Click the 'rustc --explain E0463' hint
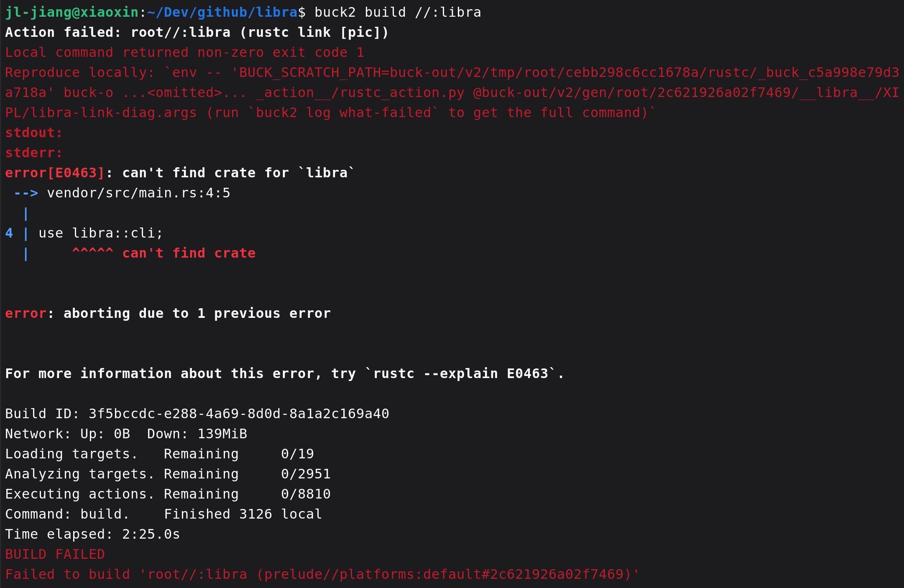Image resolution: width=904 pixels, height=588 pixels. [460, 374]
